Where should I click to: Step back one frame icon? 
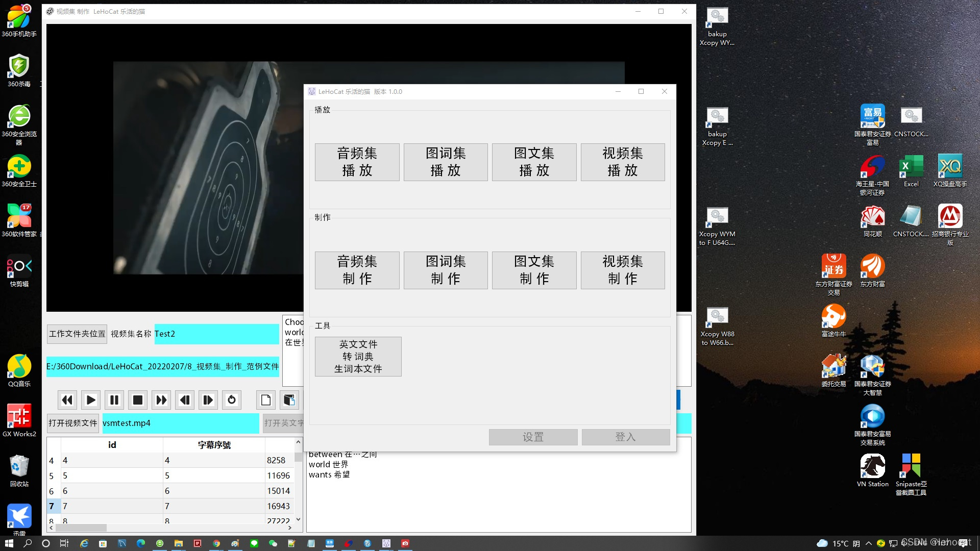pyautogui.click(x=185, y=400)
